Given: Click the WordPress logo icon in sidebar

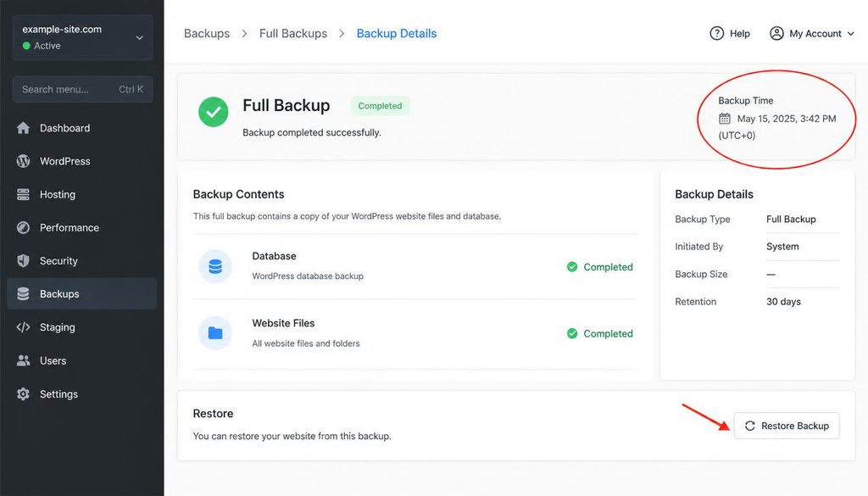Looking at the screenshot, I should pos(23,161).
